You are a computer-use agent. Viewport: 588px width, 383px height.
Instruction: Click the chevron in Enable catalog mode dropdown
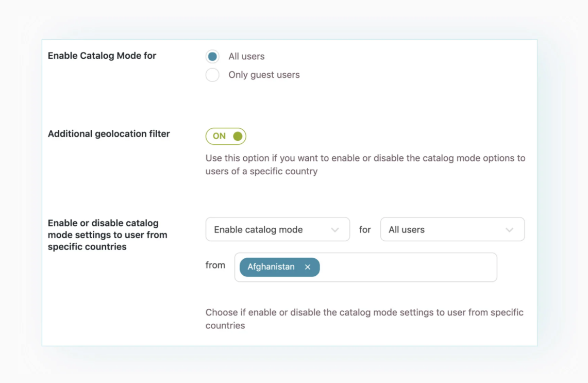335,230
